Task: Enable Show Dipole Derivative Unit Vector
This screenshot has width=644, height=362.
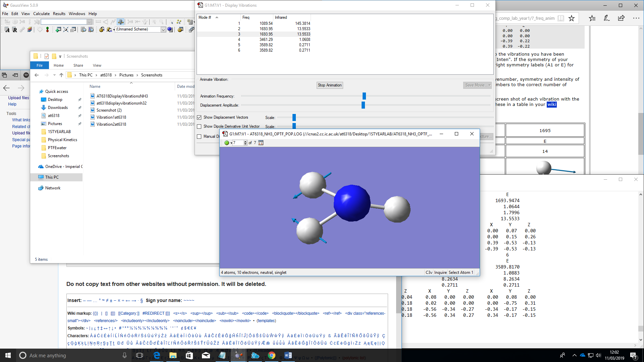Action: pos(199,126)
